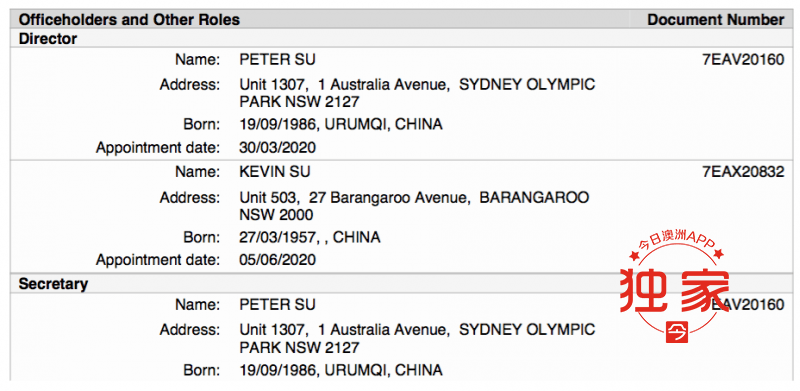Click document number 7EAV20160 under Director
This screenshot has height=391, width=800.
pyautogui.click(x=743, y=60)
